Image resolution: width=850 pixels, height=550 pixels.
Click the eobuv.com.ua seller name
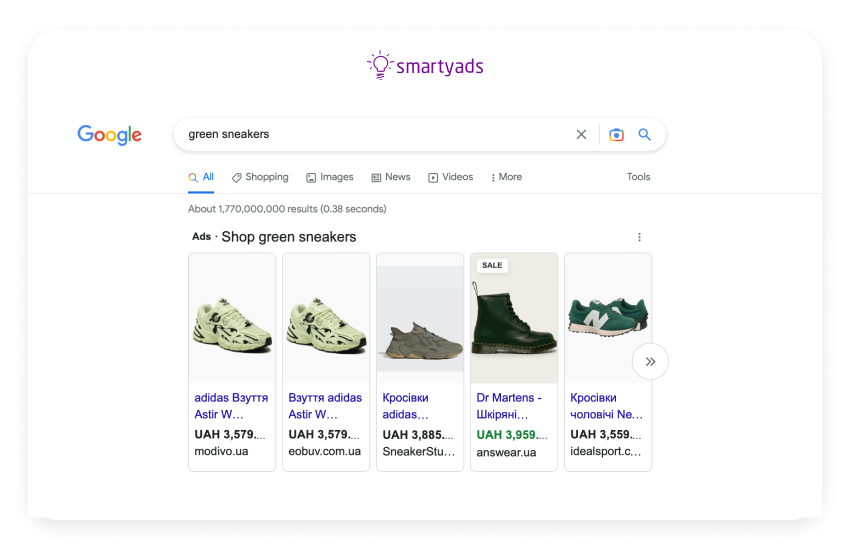click(324, 451)
